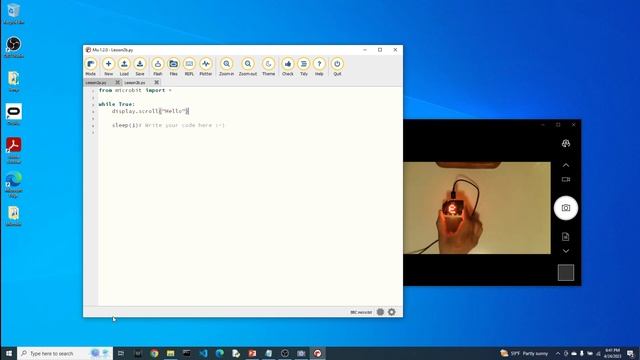The width and height of the screenshot is (640, 360).
Task: Maximize the Mu editor window
Action: click(380, 50)
